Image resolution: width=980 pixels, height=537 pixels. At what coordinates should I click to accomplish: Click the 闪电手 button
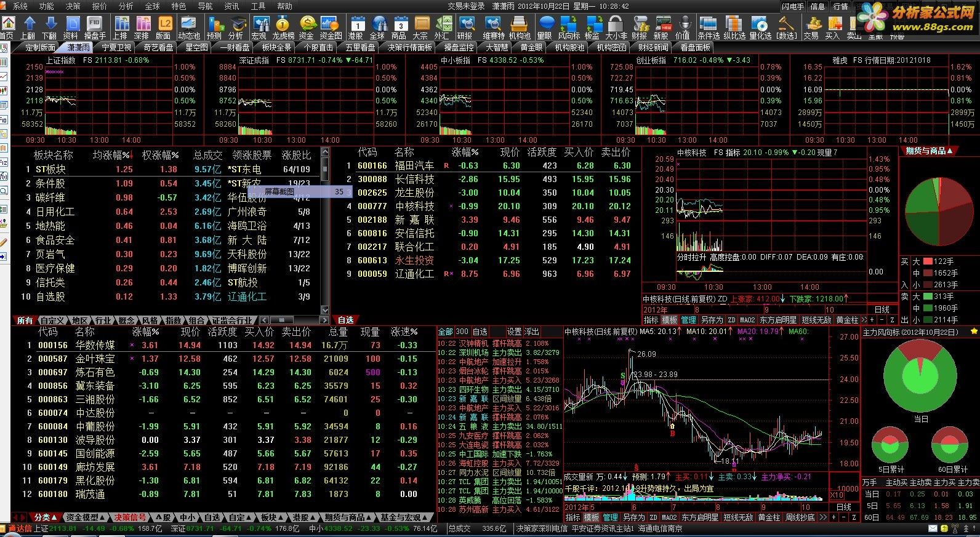(793, 6)
